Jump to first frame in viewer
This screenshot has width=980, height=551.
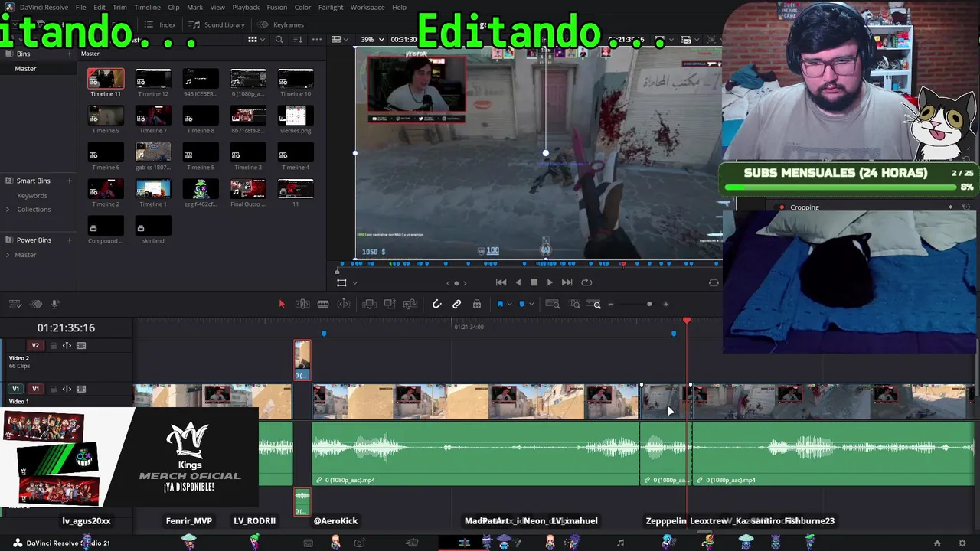click(501, 282)
